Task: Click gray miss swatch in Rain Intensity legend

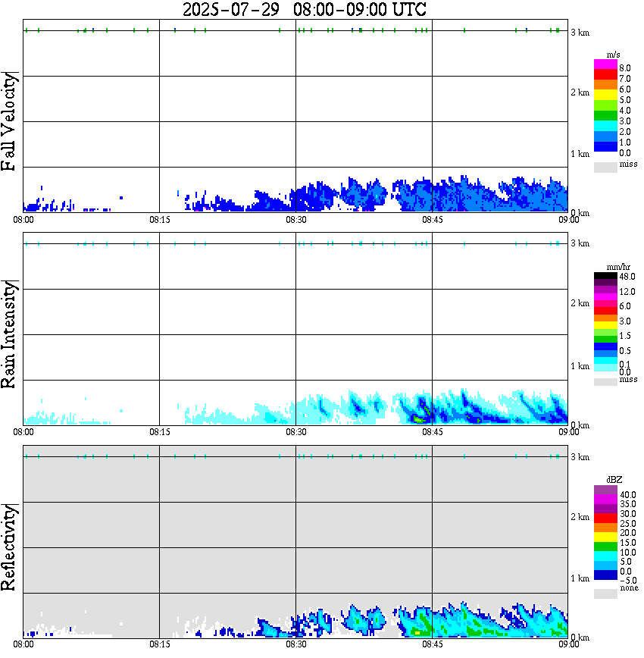Action: 605,381
